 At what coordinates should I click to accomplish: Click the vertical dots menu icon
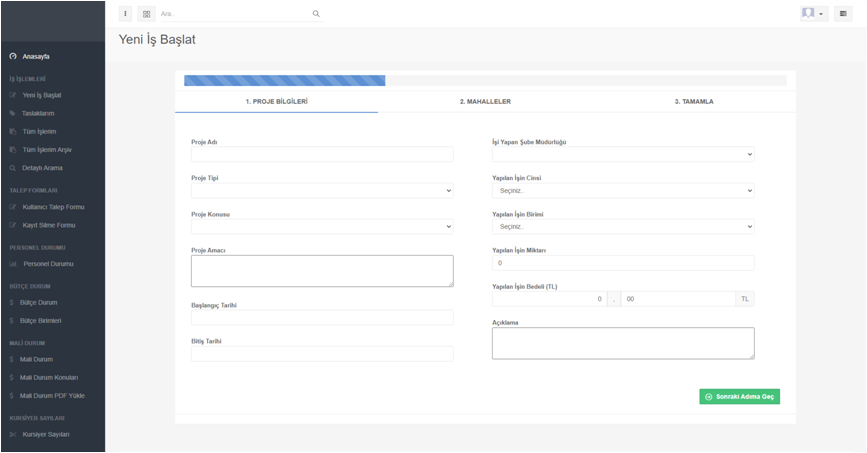coord(125,14)
